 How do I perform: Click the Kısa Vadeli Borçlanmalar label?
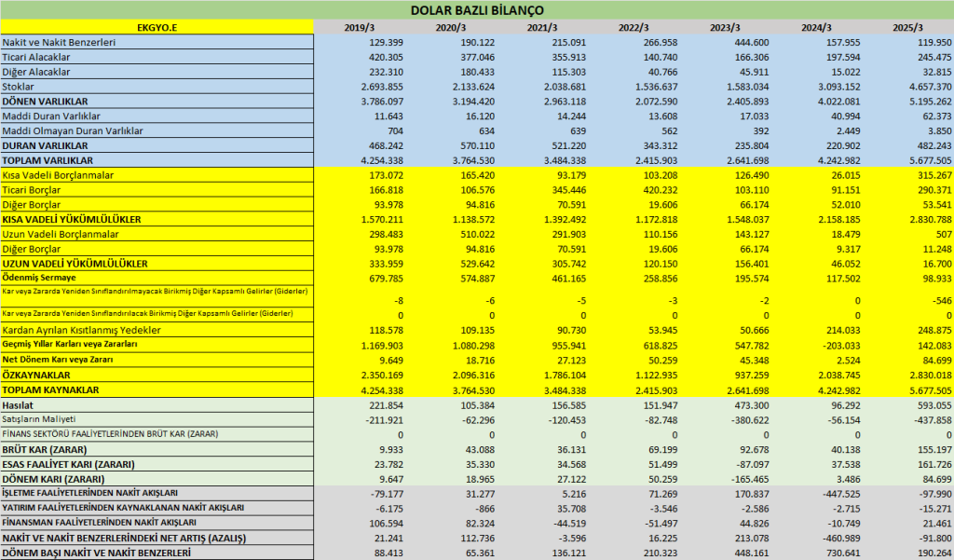pos(58,175)
